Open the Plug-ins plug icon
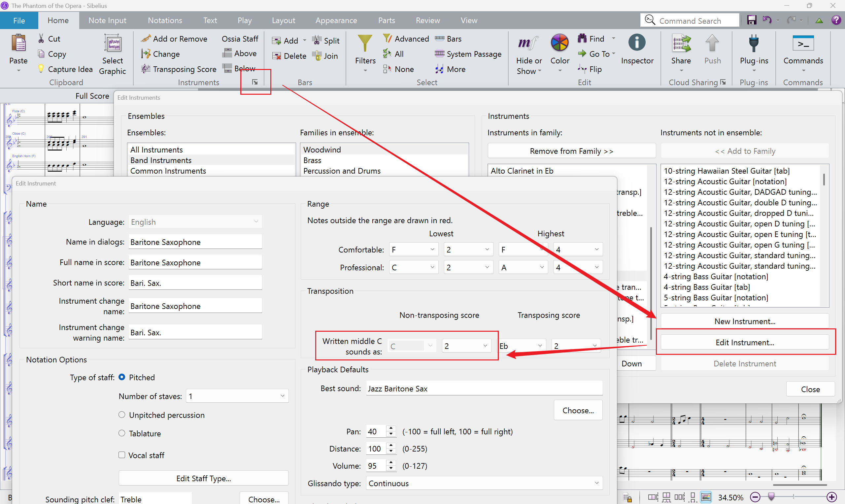The image size is (845, 504). click(x=754, y=44)
